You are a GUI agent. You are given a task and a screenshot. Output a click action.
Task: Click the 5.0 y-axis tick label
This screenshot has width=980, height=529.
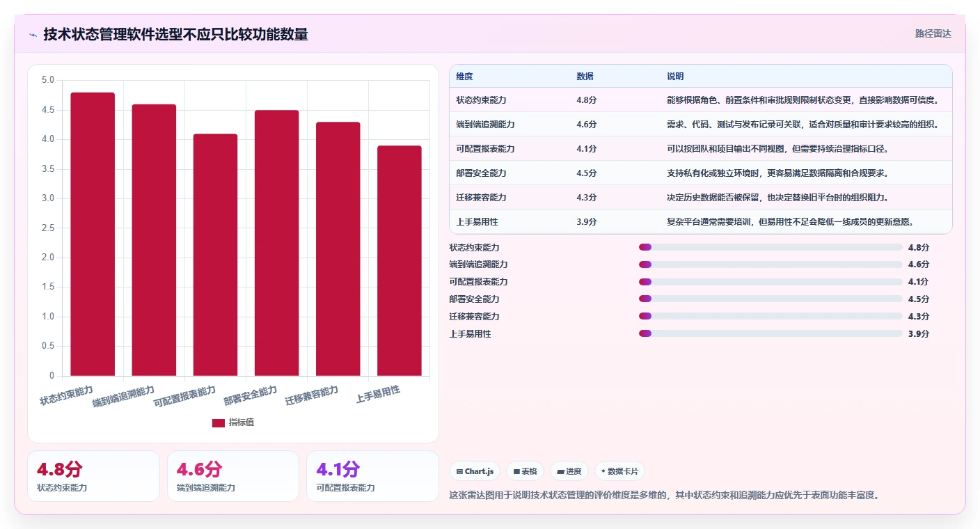[47, 80]
